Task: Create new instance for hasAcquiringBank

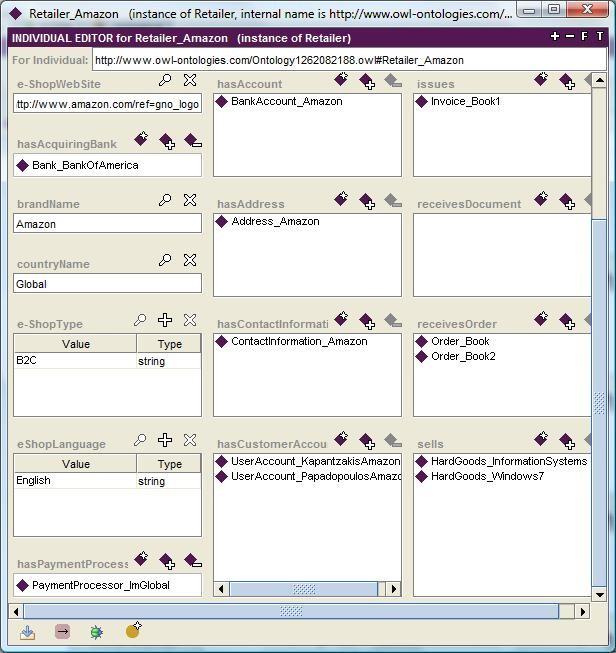Action: click(x=142, y=139)
